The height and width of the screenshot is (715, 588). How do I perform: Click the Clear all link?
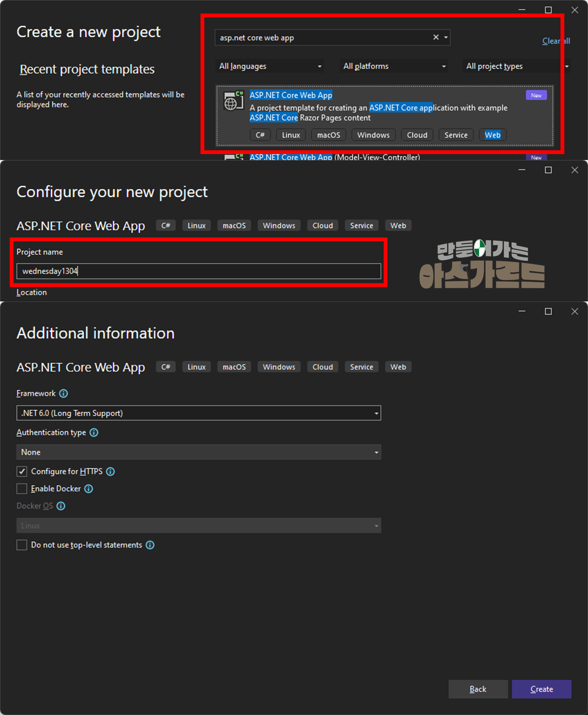(556, 41)
